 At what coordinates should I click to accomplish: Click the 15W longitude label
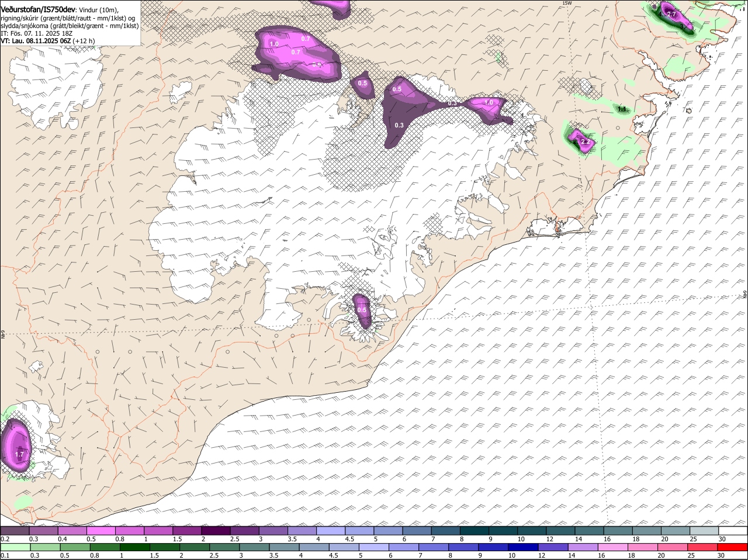[x=566, y=3]
